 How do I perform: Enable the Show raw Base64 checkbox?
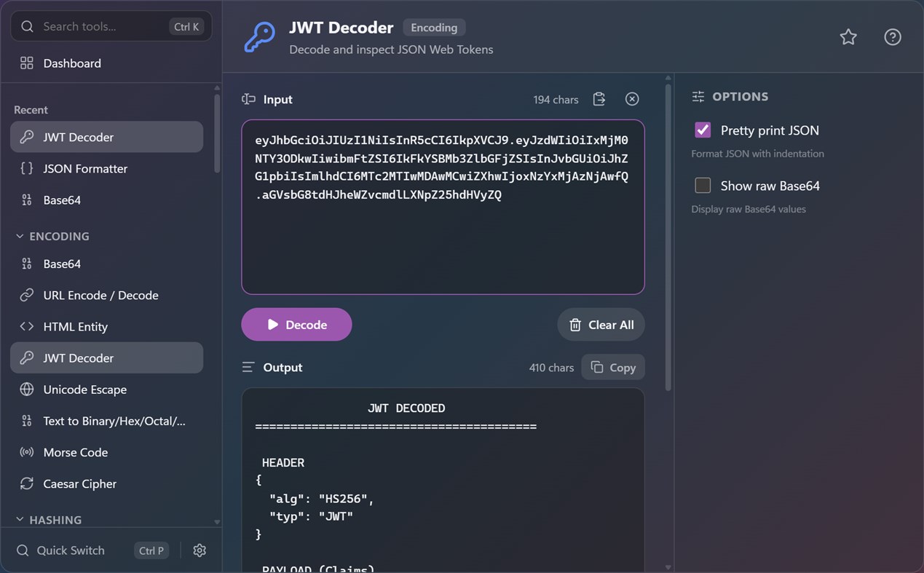tap(703, 186)
